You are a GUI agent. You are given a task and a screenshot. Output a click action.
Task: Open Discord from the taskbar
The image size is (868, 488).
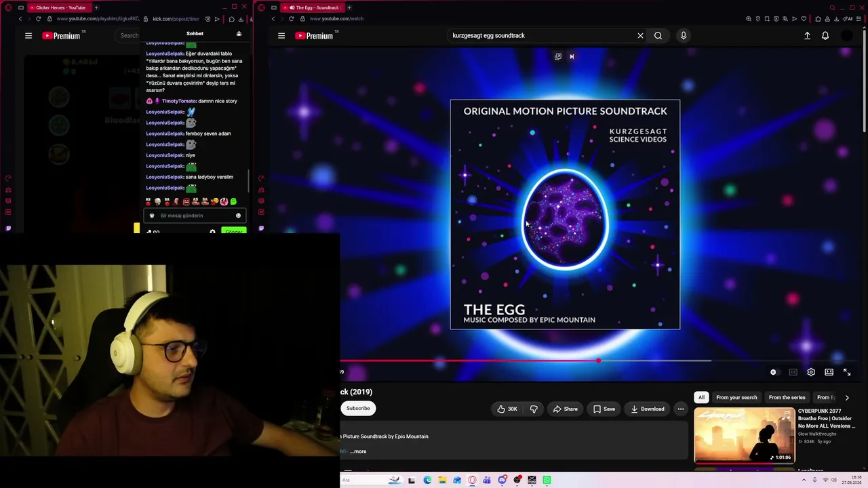502,480
